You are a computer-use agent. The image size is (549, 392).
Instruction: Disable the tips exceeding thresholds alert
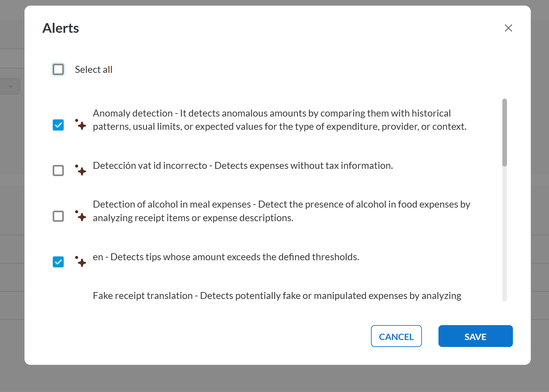tap(58, 262)
